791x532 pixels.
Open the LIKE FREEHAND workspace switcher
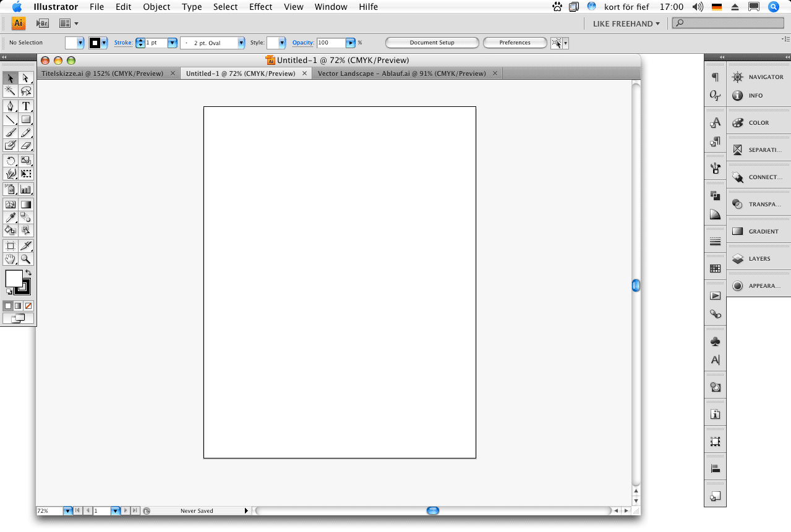click(626, 23)
